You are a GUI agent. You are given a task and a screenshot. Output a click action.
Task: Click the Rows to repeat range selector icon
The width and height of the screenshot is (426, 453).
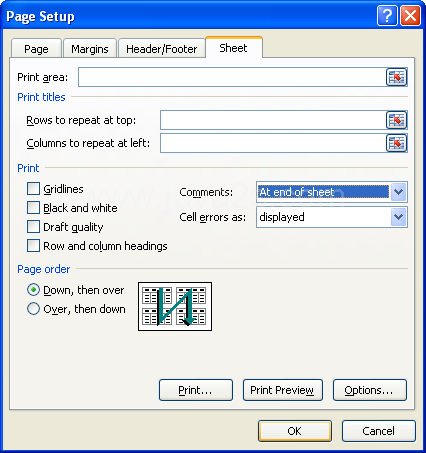click(396, 120)
